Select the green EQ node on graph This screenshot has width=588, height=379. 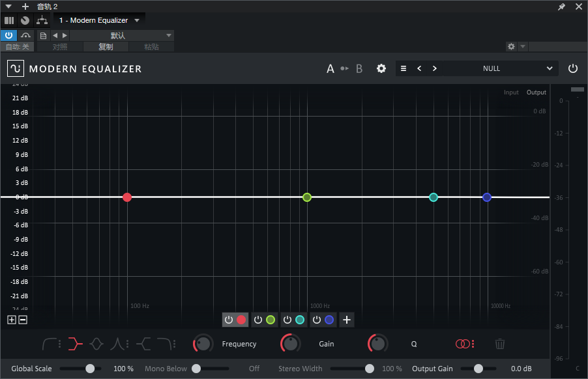tap(307, 197)
